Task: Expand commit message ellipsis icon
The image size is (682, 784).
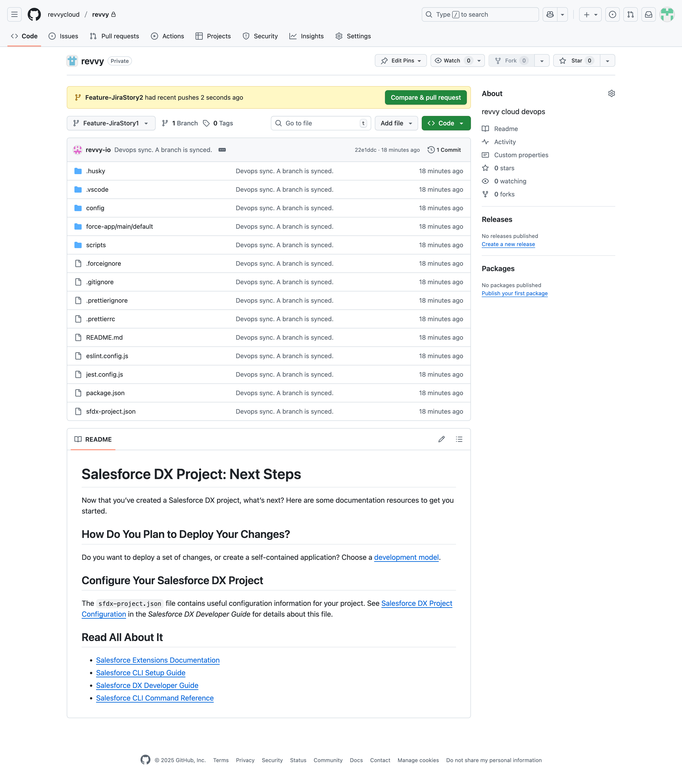Action: click(222, 150)
